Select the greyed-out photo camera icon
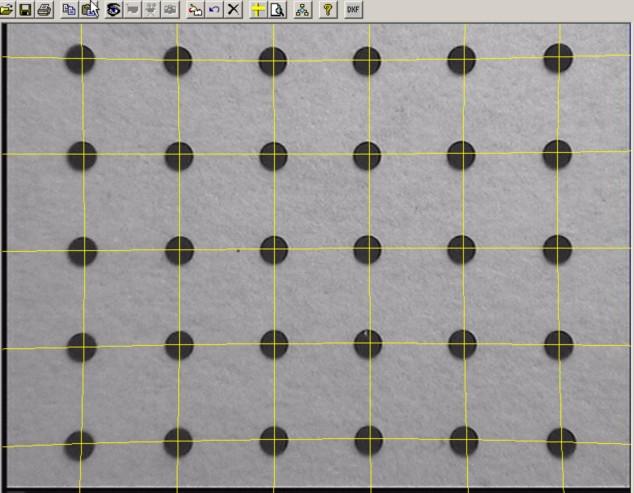Screen dimensions: 634x493 pos(170,10)
